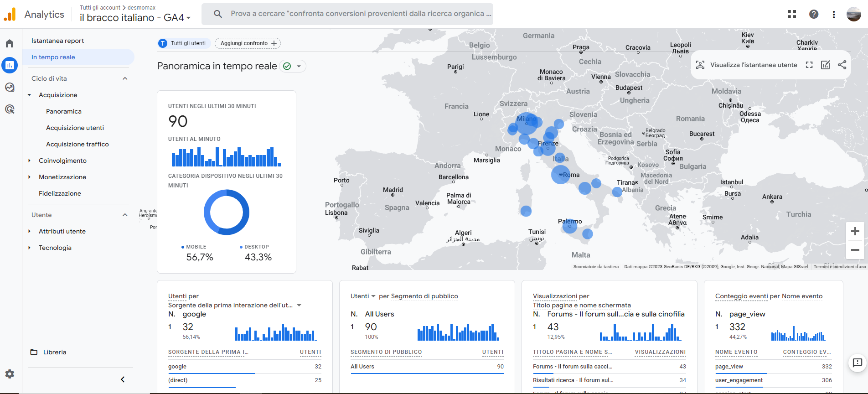The image size is (868, 394).
Task: Select Acquisizione traffico report
Action: 77,144
